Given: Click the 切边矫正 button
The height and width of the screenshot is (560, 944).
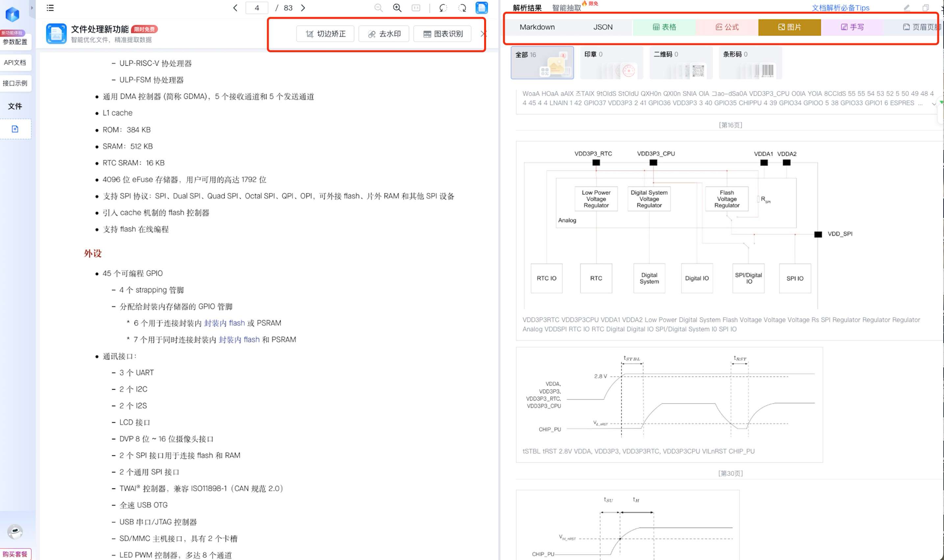Looking at the screenshot, I should coord(326,34).
